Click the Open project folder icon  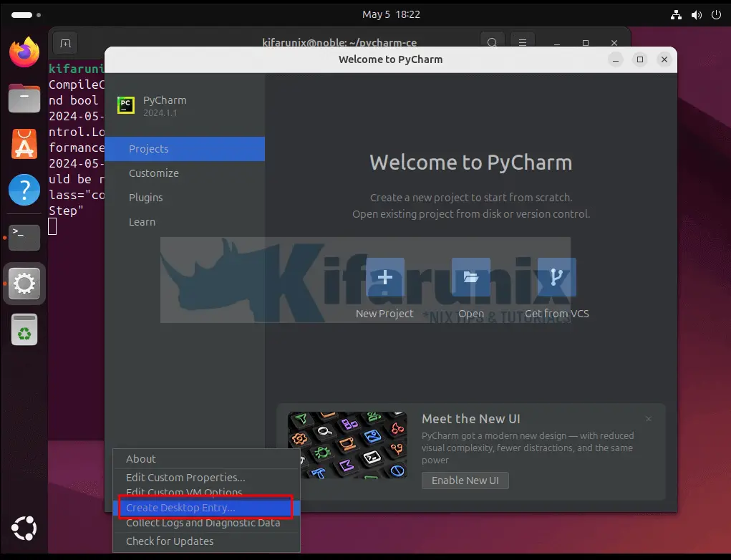pos(470,277)
